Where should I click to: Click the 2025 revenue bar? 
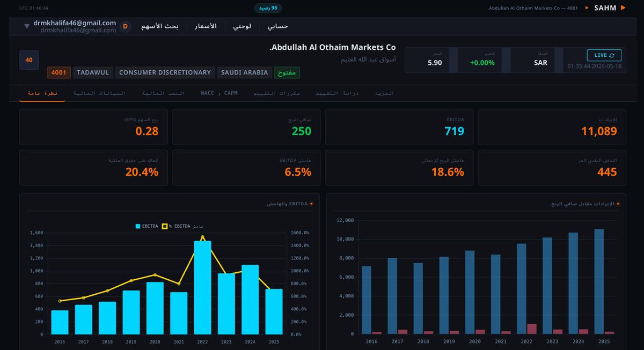click(x=599, y=281)
